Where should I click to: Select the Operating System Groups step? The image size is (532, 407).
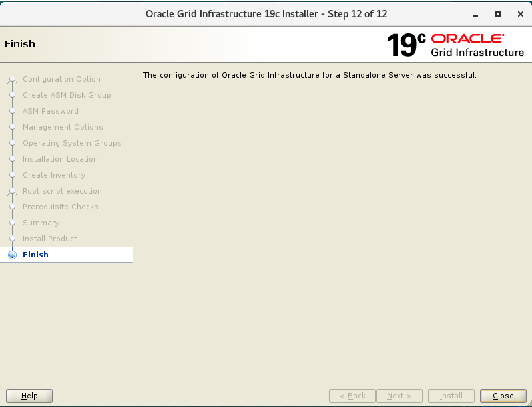point(72,143)
